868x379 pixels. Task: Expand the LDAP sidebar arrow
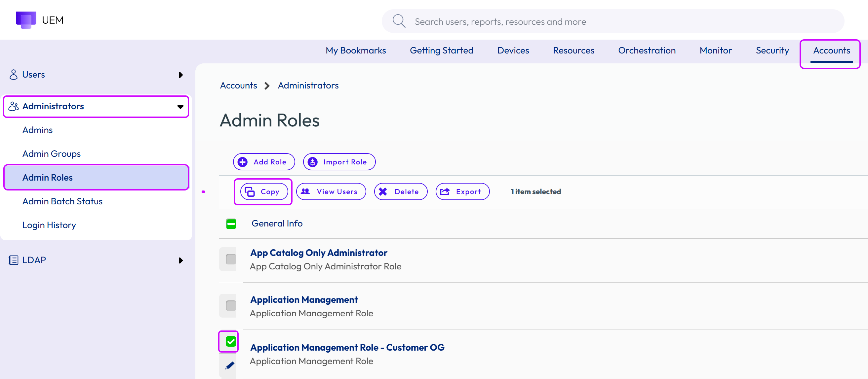180,260
